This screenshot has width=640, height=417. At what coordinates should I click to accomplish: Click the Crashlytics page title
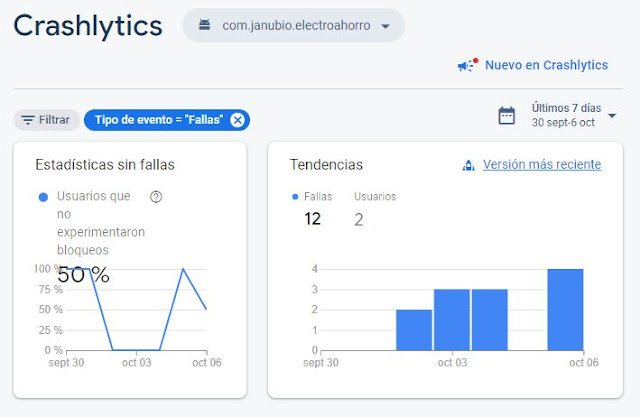pos(88,26)
